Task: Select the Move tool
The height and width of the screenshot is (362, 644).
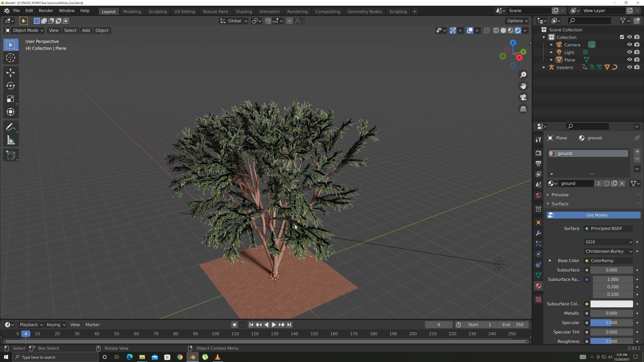Action: (x=11, y=73)
